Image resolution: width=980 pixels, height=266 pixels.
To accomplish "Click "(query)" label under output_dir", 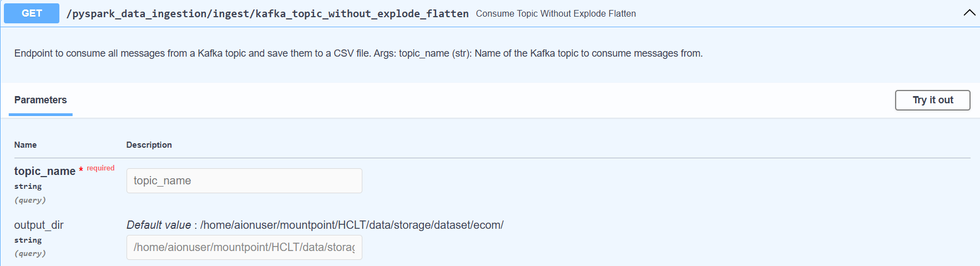I will (30, 254).
